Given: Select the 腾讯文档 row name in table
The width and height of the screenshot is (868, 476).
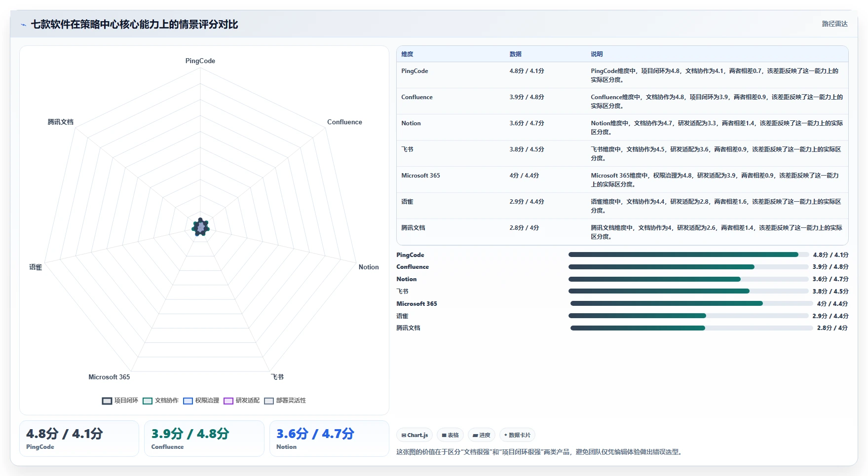Looking at the screenshot, I should 413,228.
